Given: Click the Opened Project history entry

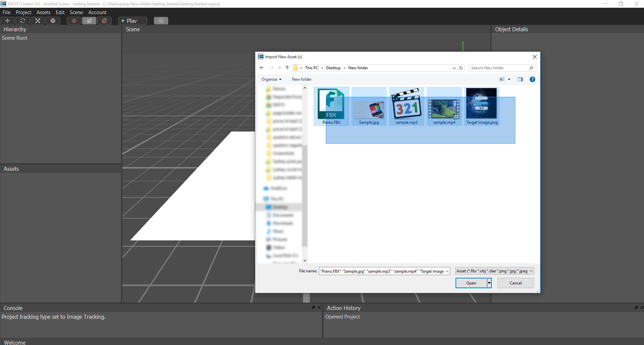Looking at the screenshot, I should [342, 317].
